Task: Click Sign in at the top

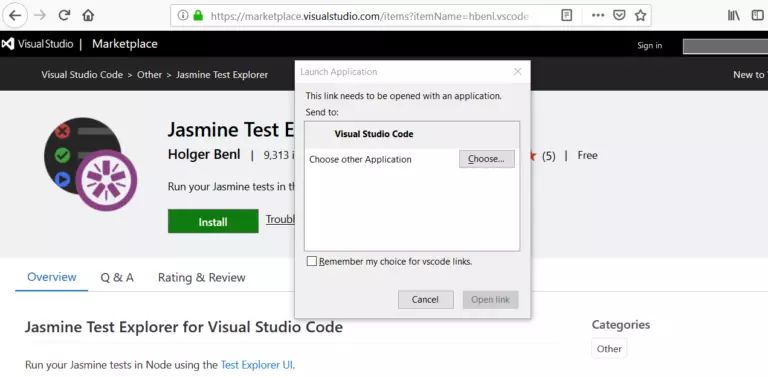Action: (649, 46)
